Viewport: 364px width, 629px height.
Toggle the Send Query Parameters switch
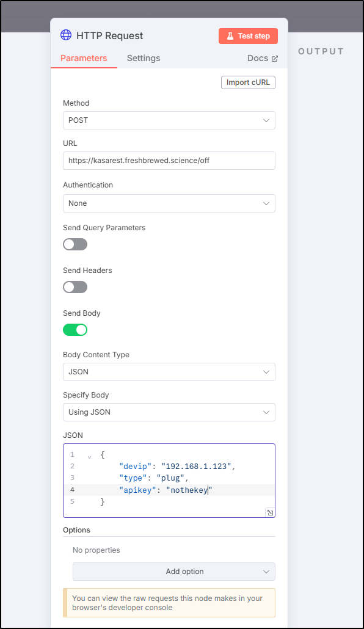point(75,244)
